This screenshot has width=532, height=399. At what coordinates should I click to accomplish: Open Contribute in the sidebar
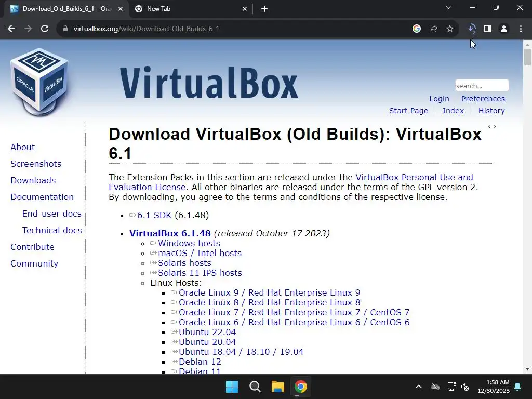point(32,247)
